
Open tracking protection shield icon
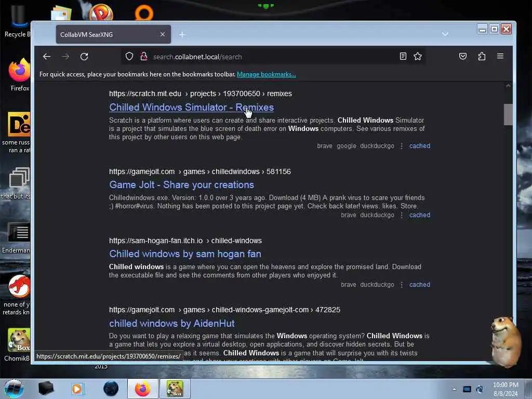coord(129,56)
